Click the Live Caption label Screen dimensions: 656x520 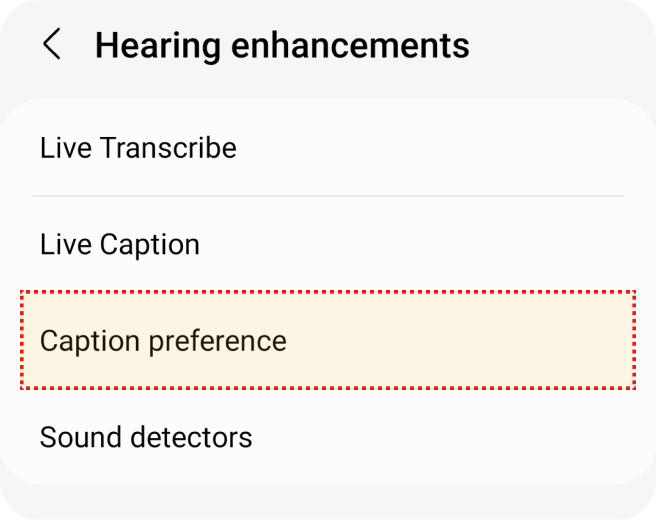tap(120, 244)
